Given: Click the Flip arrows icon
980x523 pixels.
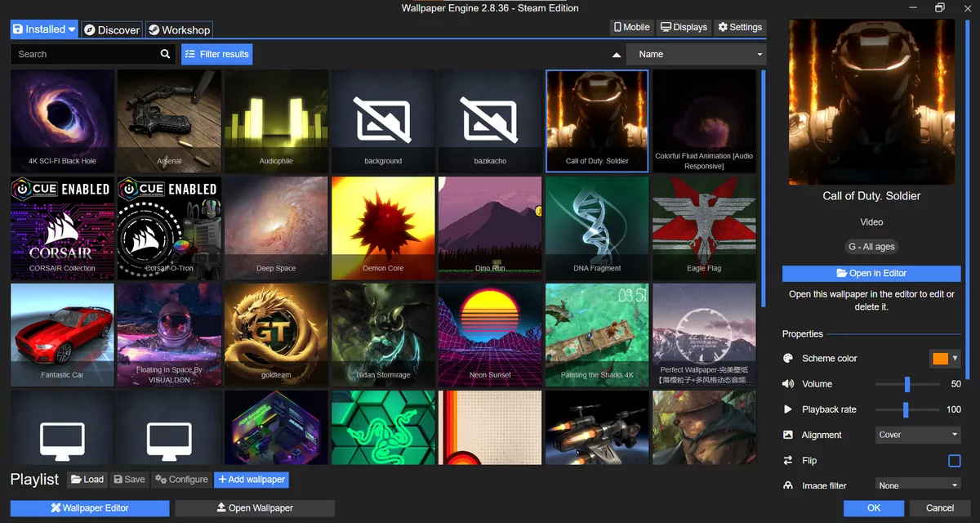Looking at the screenshot, I should [788, 460].
